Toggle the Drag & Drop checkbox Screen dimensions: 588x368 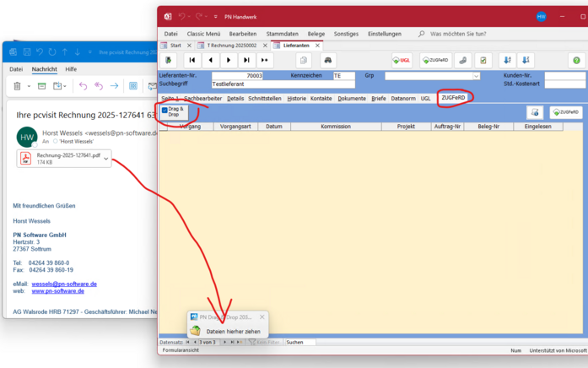[165, 110]
